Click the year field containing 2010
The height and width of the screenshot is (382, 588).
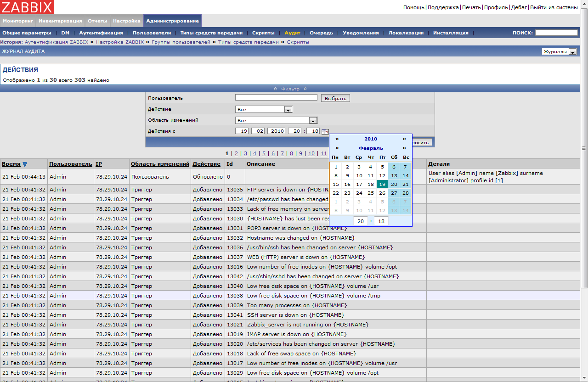(277, 131)
